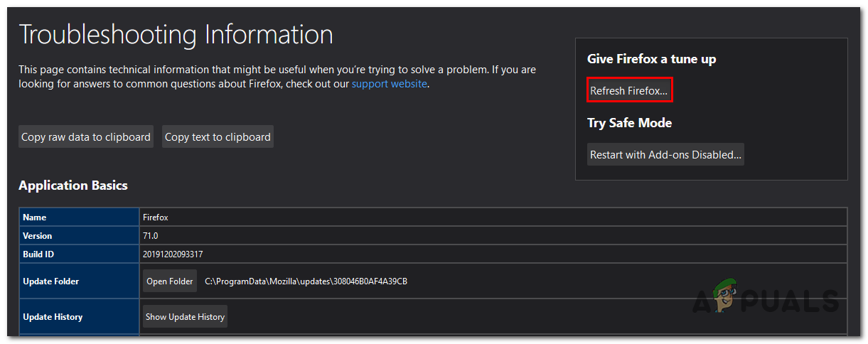Image resolution: width=868 pixels, height=344 pixels.
Task: Follow the support website link
Action: [x=390, y=84]
